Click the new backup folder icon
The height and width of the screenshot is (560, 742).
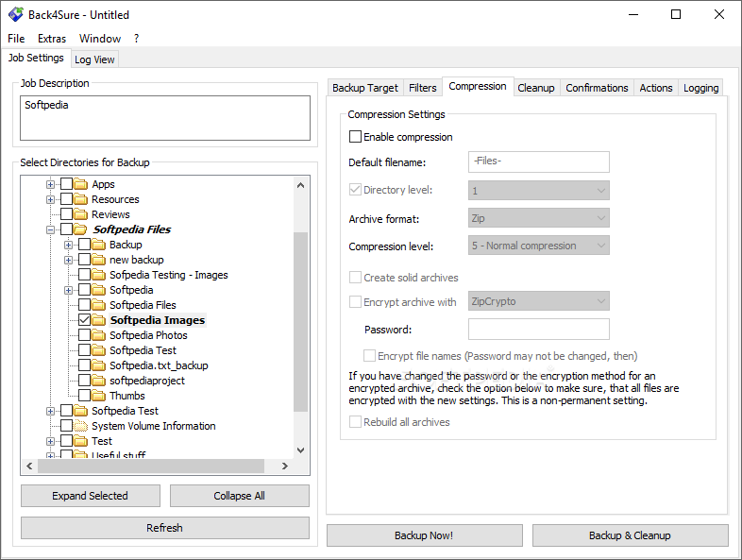tap(98, 260)
